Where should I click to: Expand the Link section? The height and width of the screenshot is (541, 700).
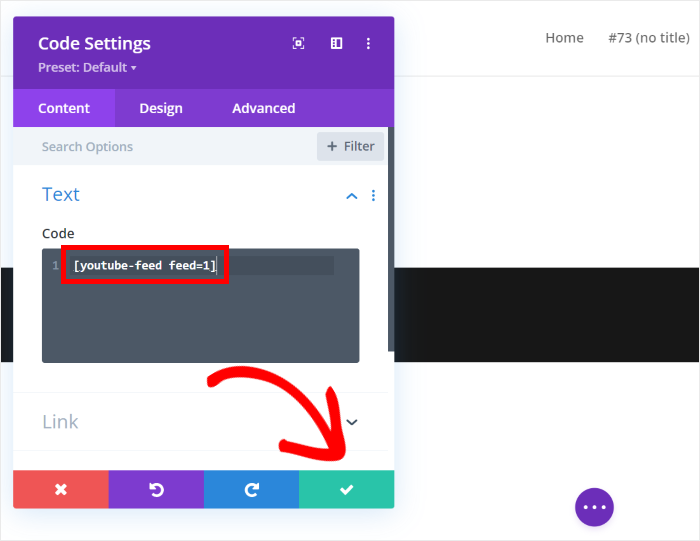(351, 422)
